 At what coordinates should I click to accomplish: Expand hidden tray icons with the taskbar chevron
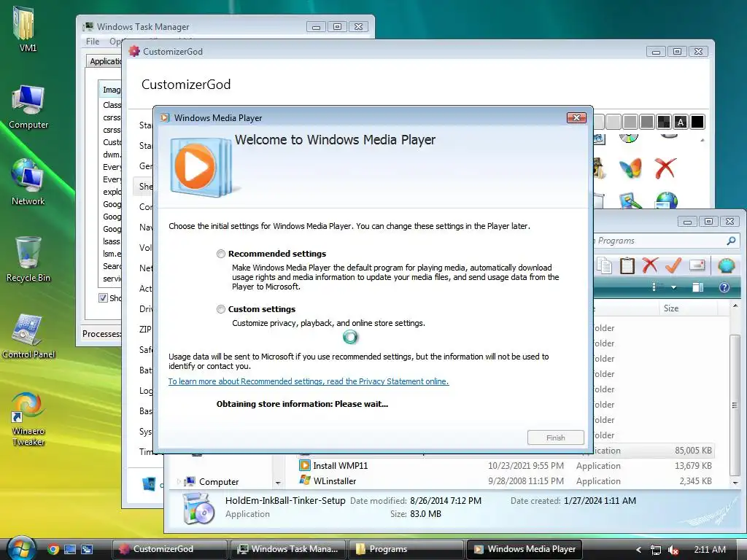pyautogui.click(x=639, y=550)
